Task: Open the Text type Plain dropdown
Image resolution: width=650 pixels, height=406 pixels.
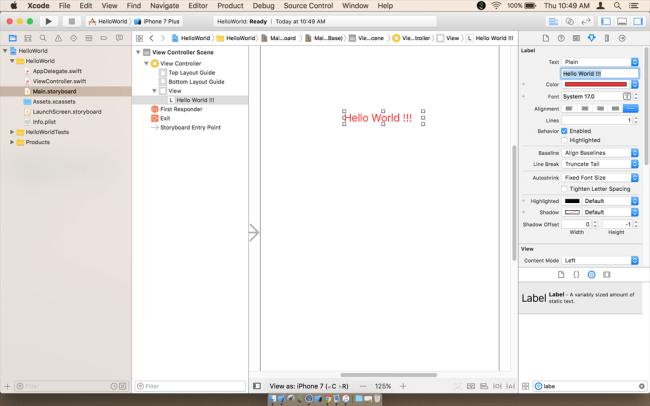Action: (x=600, y=62)
